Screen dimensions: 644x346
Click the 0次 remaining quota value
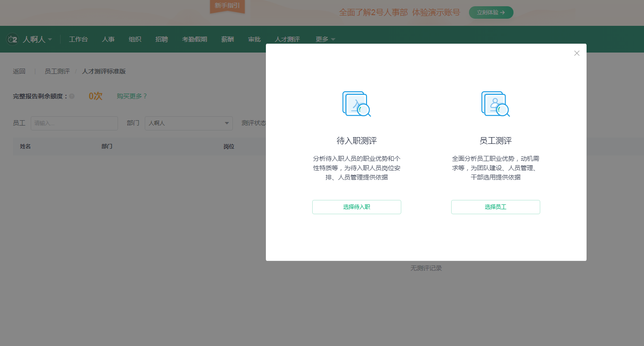point(95,96)
